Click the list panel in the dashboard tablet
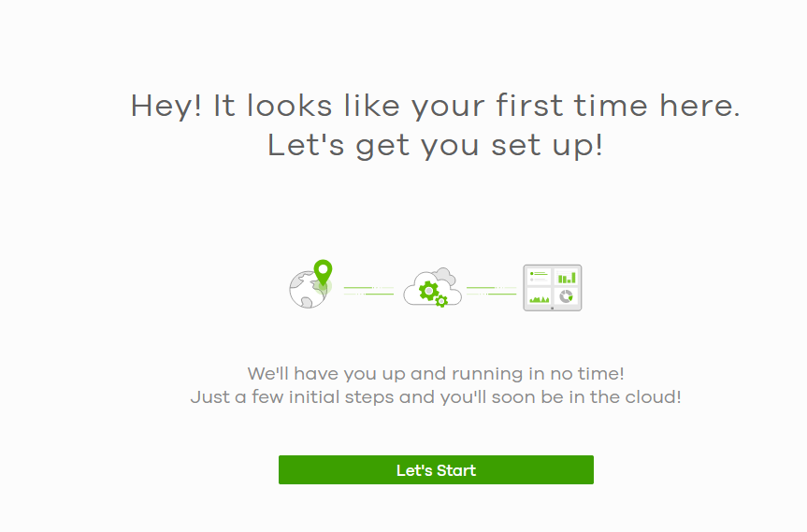 [539, 277]
